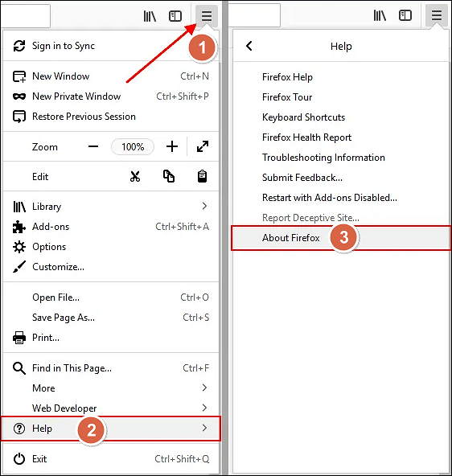Open the Web Developer entry
The image size is (452, 476).
[x=111, y=408]
